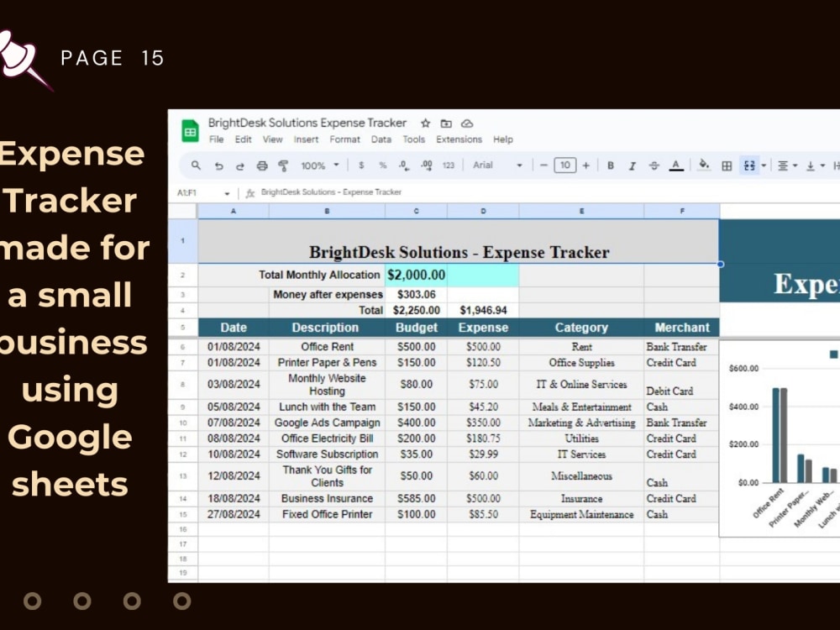Edit the font size field showing 10
This screenshot has height=630, width=840.
pos(565,165)
